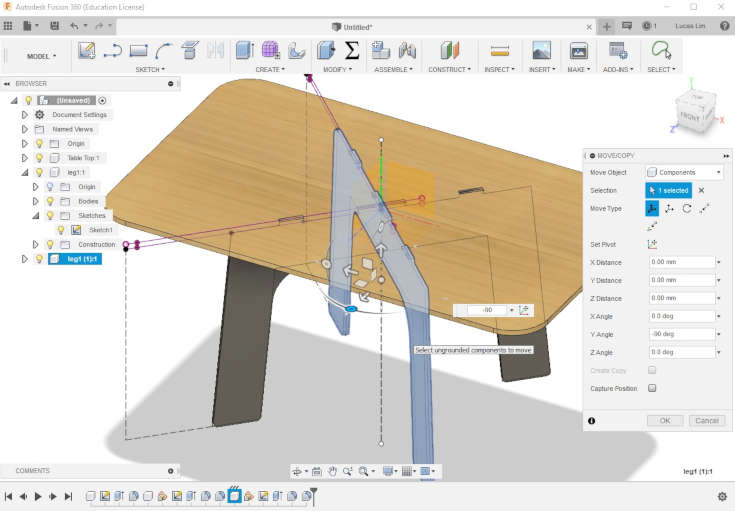This screenshot has width=735, height=511.
Task: Click the timeline settings gear icon
Action: 722,496
